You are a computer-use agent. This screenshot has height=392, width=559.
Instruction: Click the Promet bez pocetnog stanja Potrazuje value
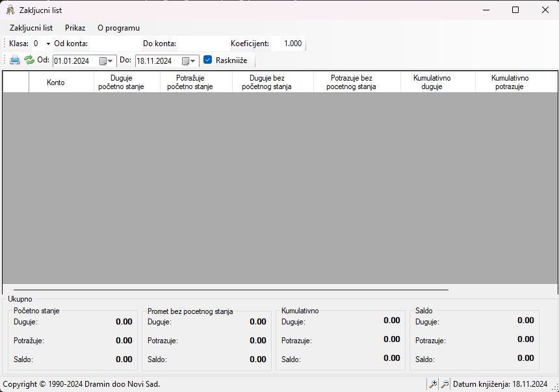(x=258, y=340)
